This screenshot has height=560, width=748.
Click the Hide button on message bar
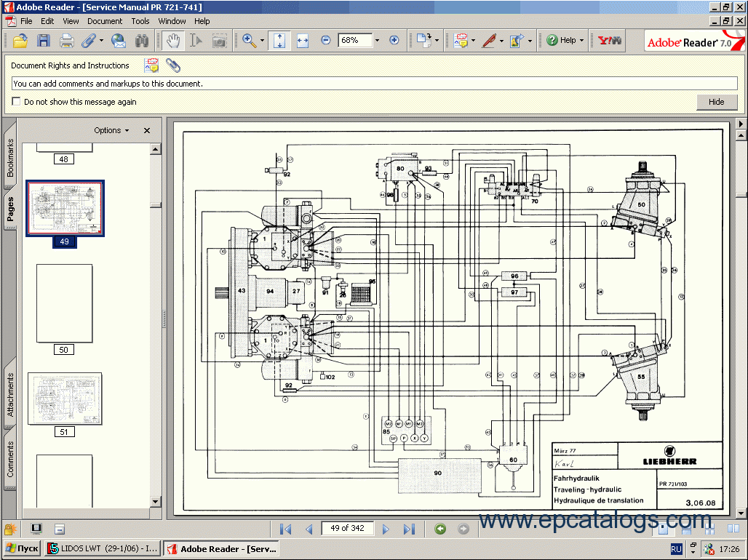point(716,102)
